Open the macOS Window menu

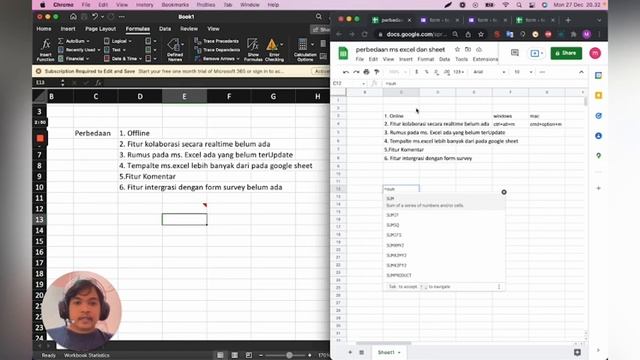tap(249, 5)
